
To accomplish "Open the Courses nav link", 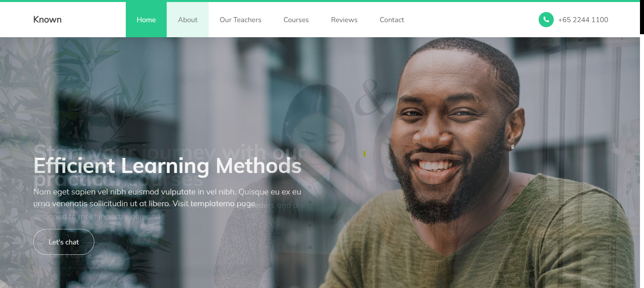I will point(296,20).
